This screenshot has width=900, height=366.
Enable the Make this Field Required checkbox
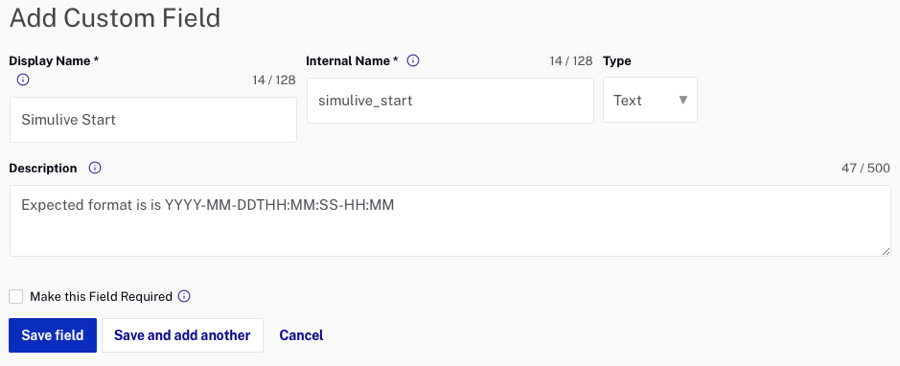tap(16, 297)
